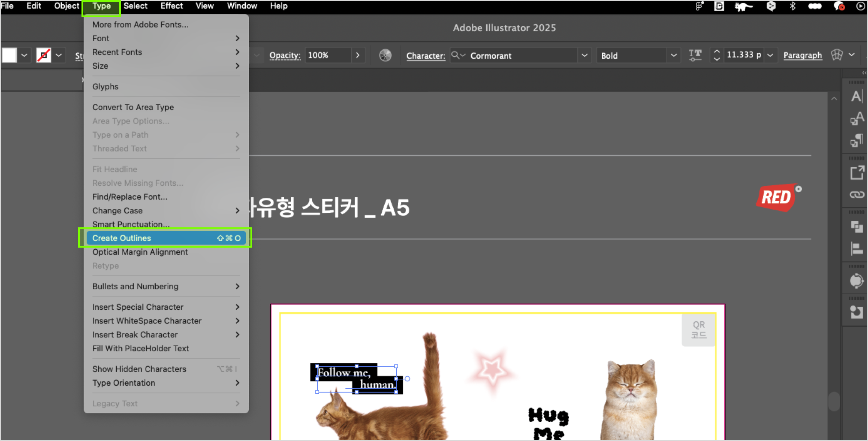
Task: Click the Paragraph link to open its panel
Action: coord(802,55)
